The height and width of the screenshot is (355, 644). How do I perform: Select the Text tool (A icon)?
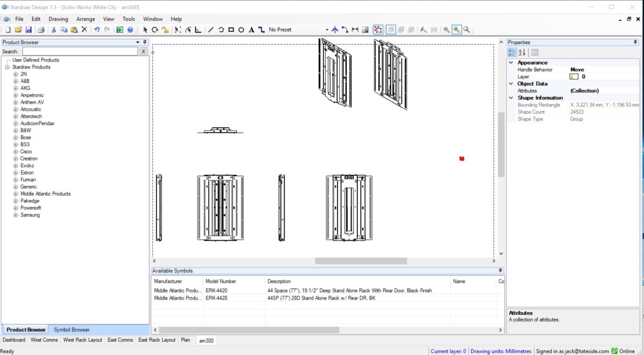(x=251, y=30)
